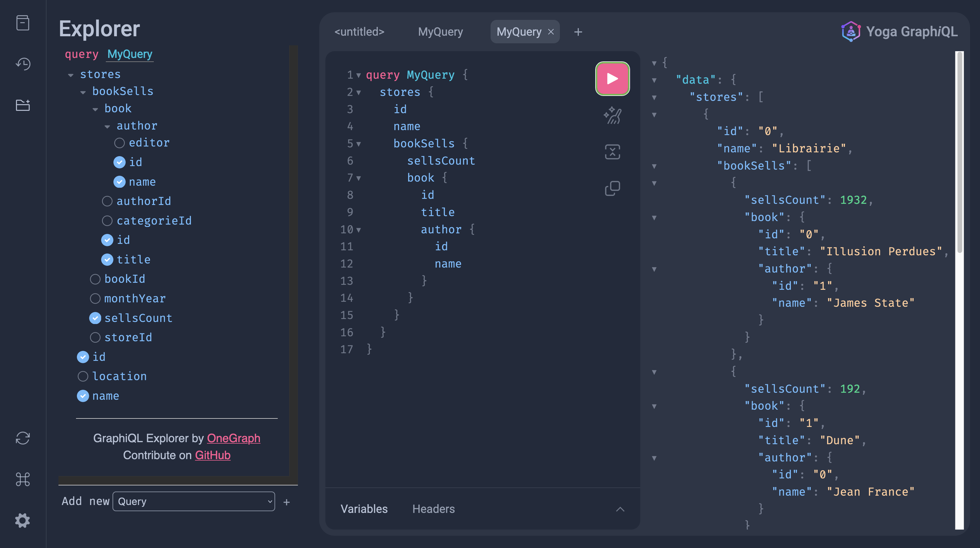This screenshot has width=980, height=548.
Task: Re-fetch the GraphQL schema with the refresh icon
Action: tap(23, 438)
